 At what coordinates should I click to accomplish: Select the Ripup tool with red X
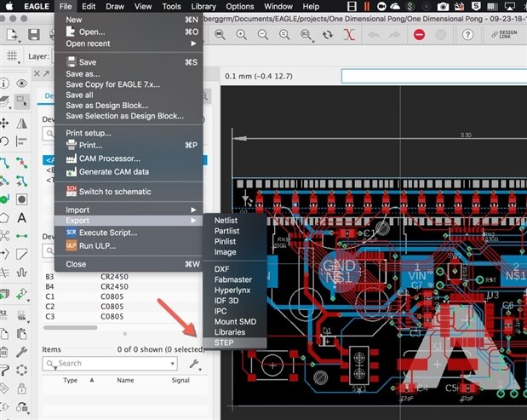tap(22, 163)
